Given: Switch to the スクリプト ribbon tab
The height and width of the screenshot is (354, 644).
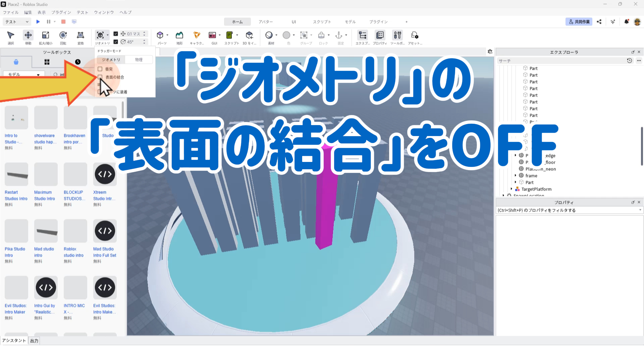Looking at the screenshot, I should pyautogui.click(x=322, y=22).
